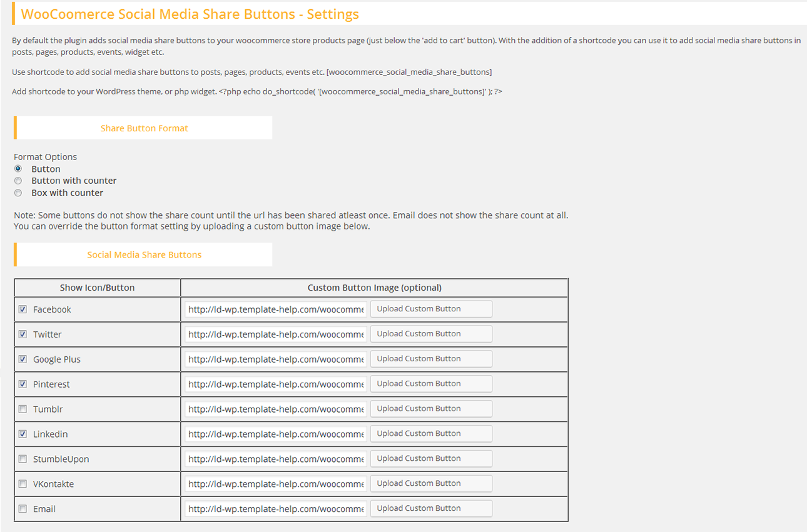The image size is (807, 532).
Task: Enable the Email share checkbox
Action: pos(23,509)
